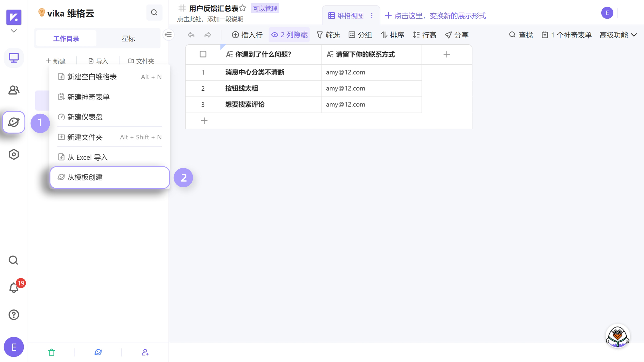Click the 分享 share button
This screenshot has height=362, width=644.
pyautogui.click(x=456, y=35)
